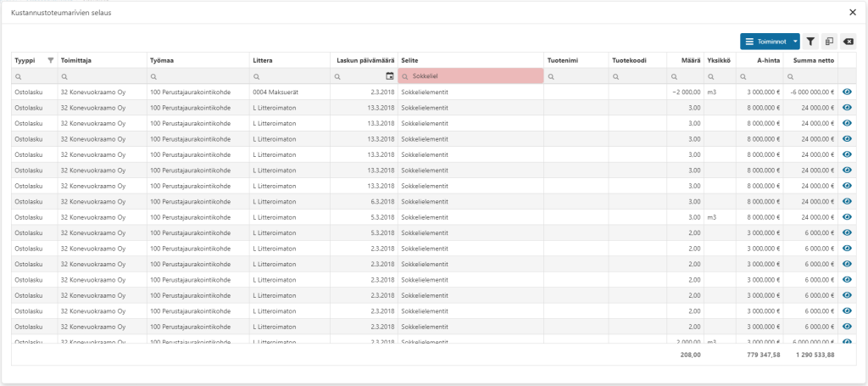Screen dimensions: 868x386
Task: Focus the Tuotenimi filter search field
Action: (576, 76)
